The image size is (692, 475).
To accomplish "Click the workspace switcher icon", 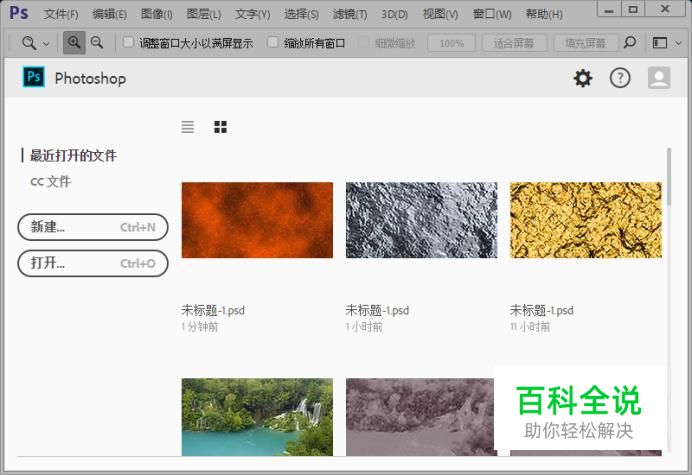I will click(660, 43).
